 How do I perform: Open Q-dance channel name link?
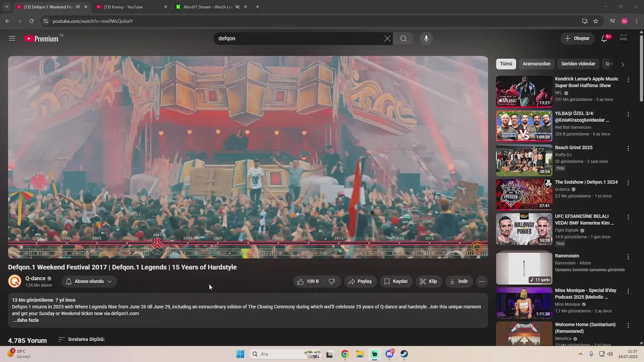pos(35,279)
